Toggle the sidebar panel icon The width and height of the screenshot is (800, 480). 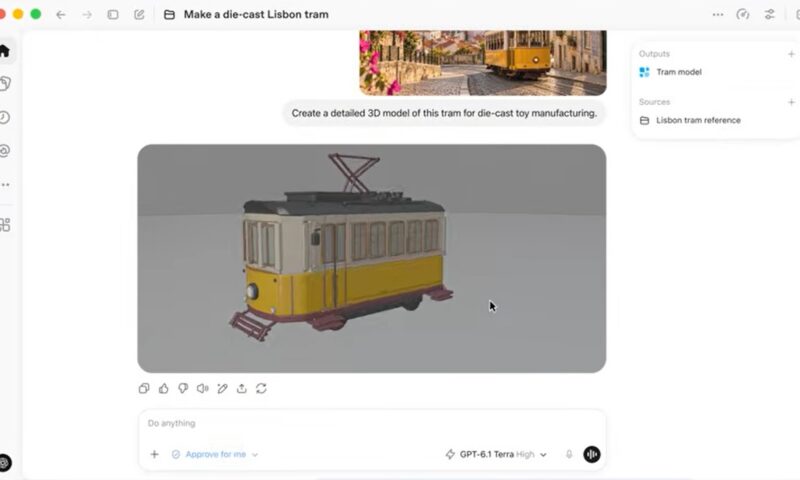pos(113,15)
